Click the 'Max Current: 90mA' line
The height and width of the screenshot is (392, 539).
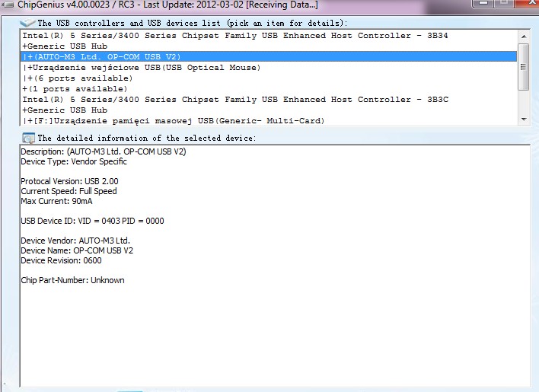pyautogui.click(x=56, y=201)
